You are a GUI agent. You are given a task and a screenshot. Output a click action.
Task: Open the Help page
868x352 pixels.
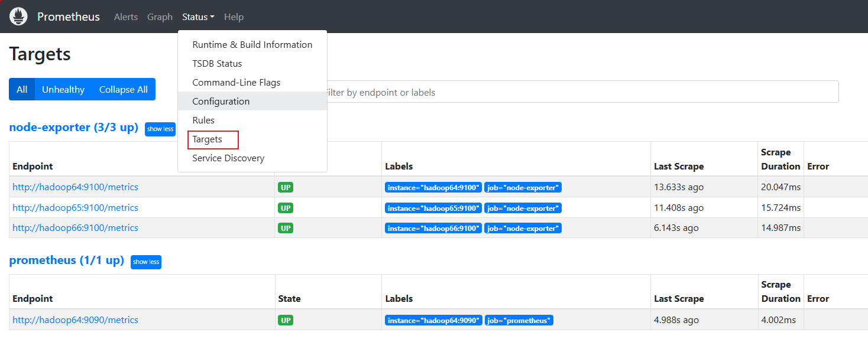(234, 17)
